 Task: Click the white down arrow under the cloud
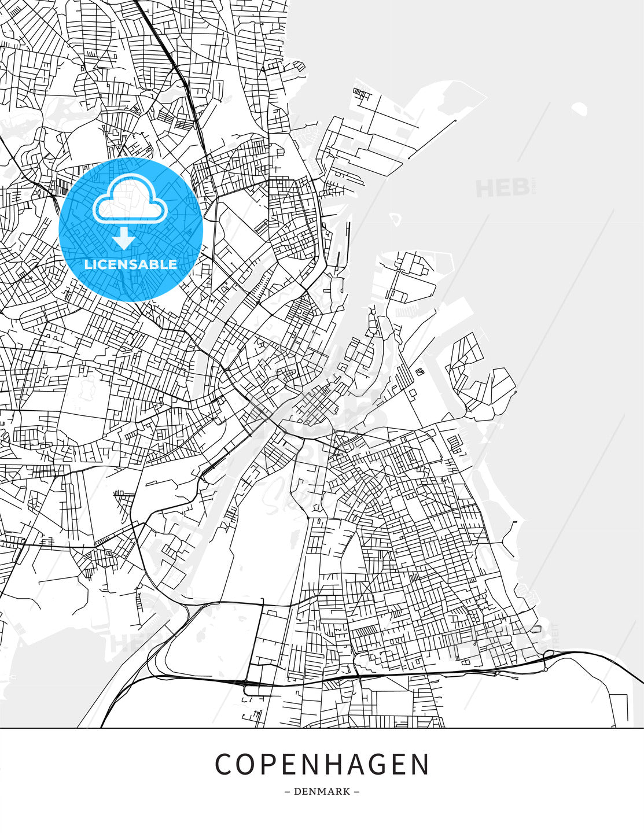(124, 238)
